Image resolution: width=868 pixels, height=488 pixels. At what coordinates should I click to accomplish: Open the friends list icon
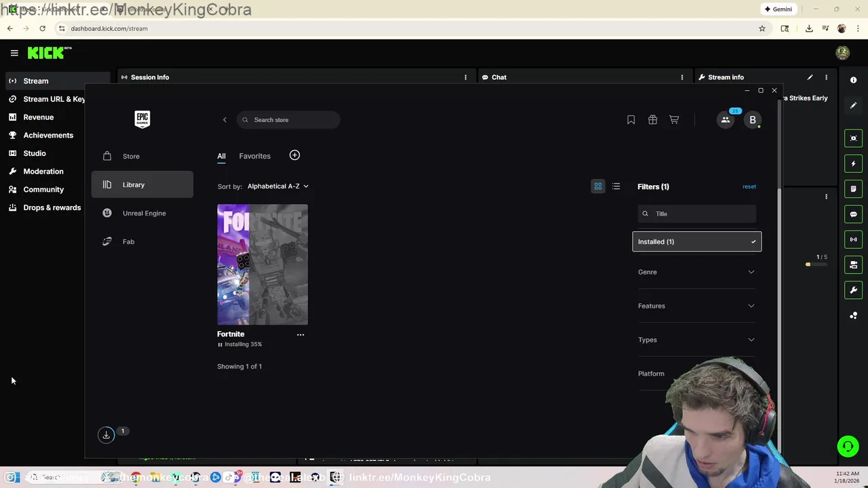(726, 120)
